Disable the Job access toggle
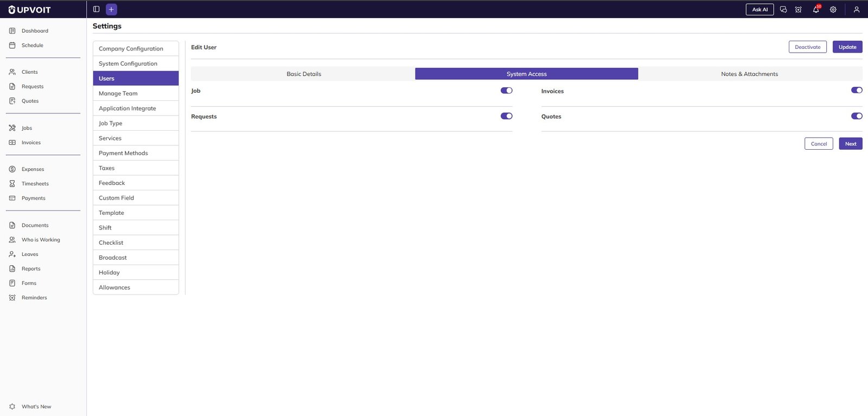The image size is (868, 416). click(x=506, y=91)
